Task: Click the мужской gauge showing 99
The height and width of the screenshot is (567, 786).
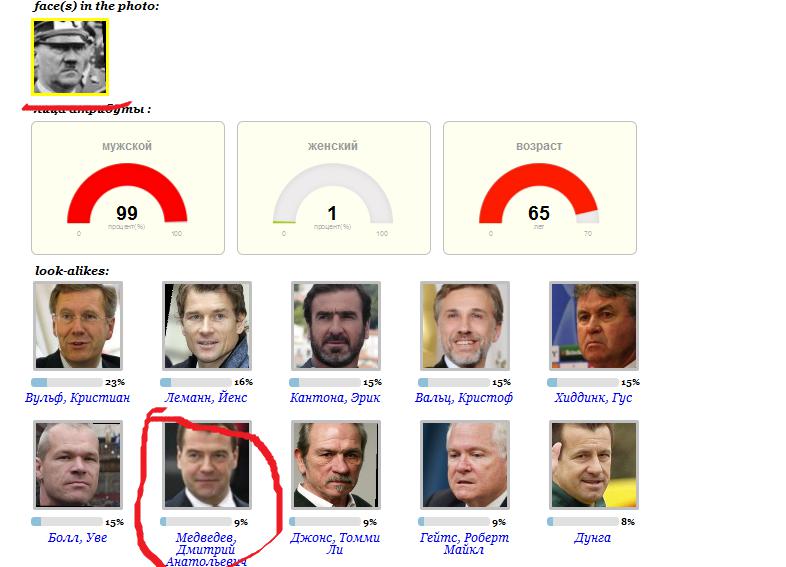Action: click(128, 188)
